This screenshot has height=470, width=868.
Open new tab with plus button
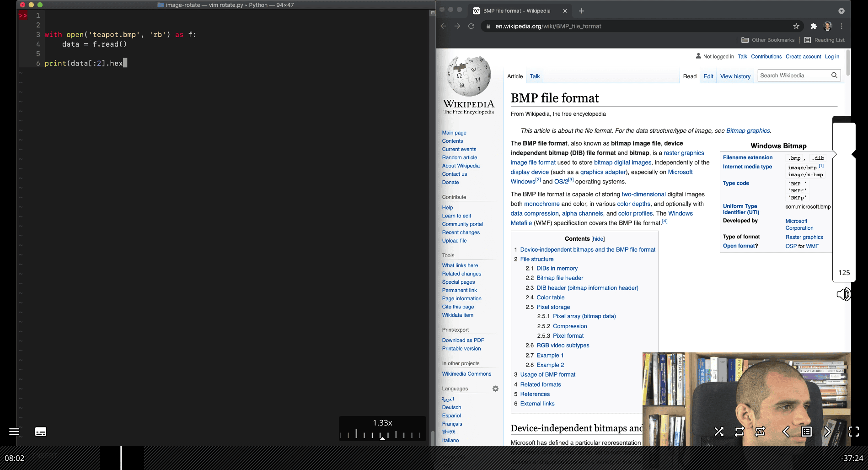coord(581,11)
